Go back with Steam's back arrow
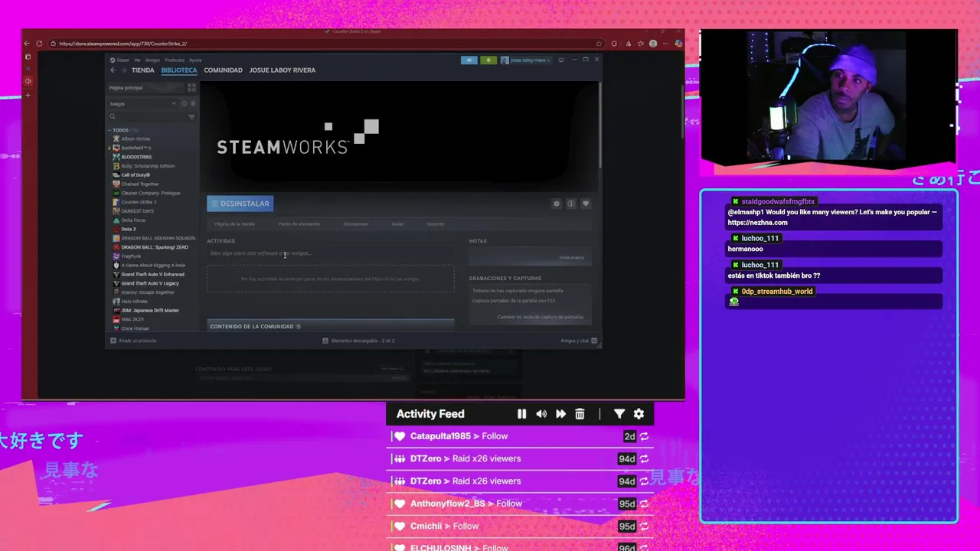980x551 pixels. [x=113, y=70]
